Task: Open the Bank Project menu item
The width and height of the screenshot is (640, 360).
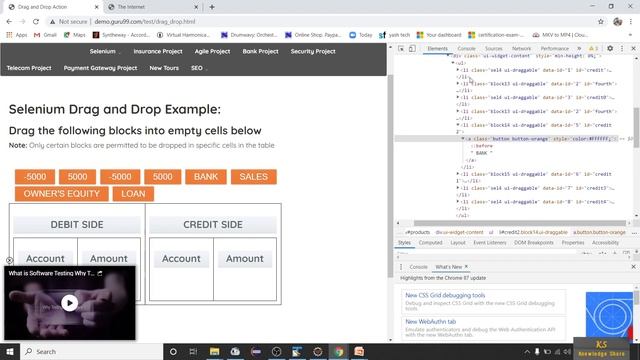Action: pos(260,51)
